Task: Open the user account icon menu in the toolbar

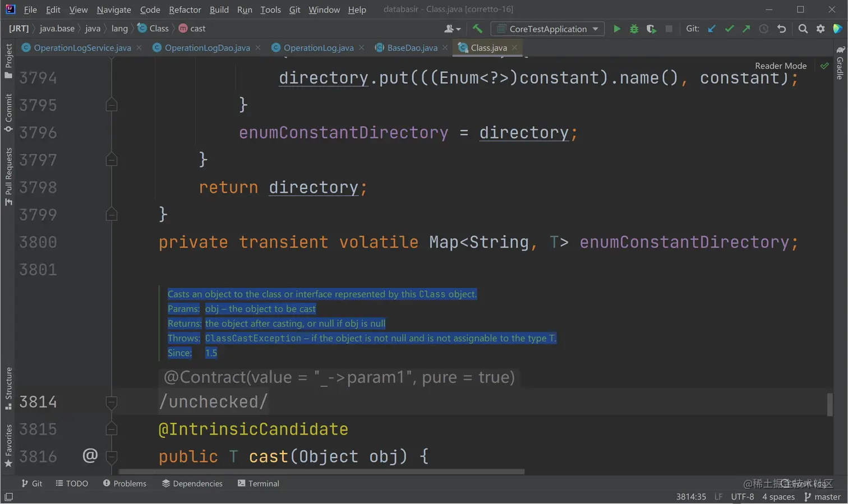Action: coord(452,29)
